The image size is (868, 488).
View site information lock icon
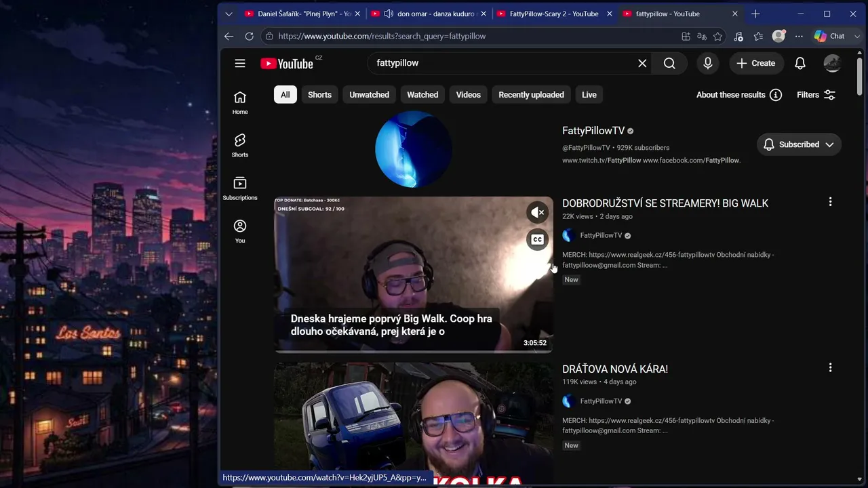pyautogui.click(x=269, y=36)
